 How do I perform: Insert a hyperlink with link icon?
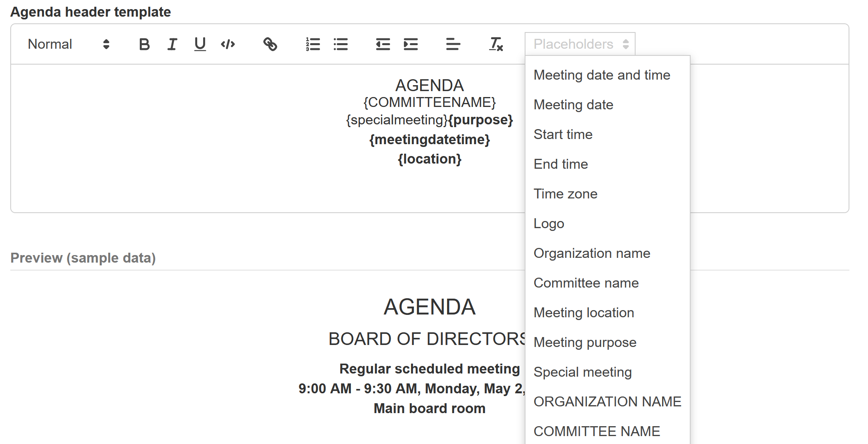coord(270,44)
